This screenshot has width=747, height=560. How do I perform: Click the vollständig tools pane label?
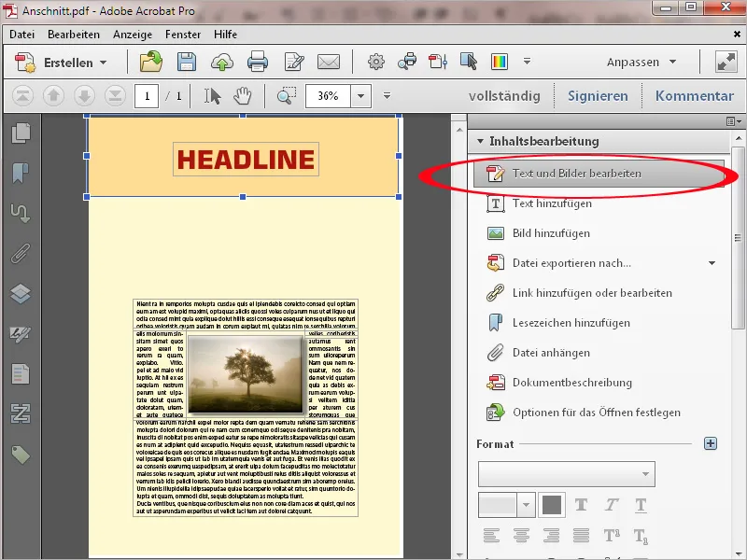point(504,96)
